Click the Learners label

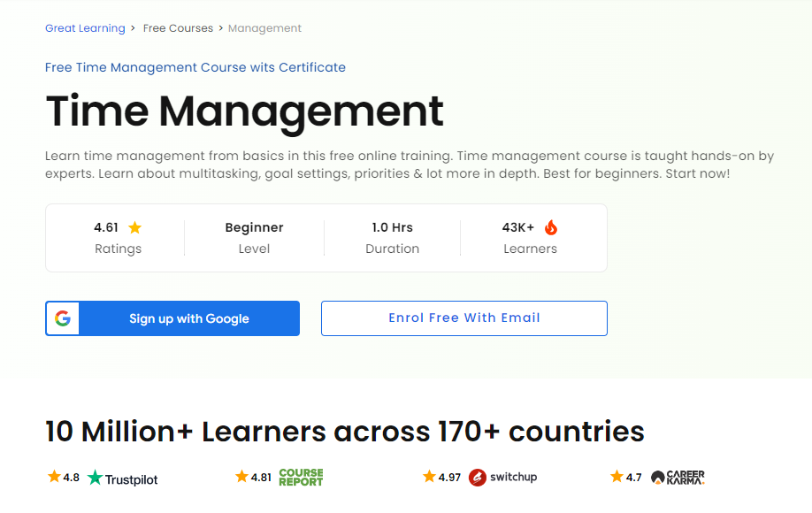[x=531, y=249]
